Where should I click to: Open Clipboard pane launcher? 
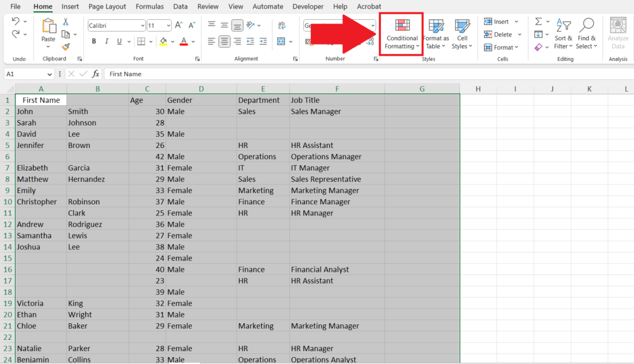coord(80,59)
